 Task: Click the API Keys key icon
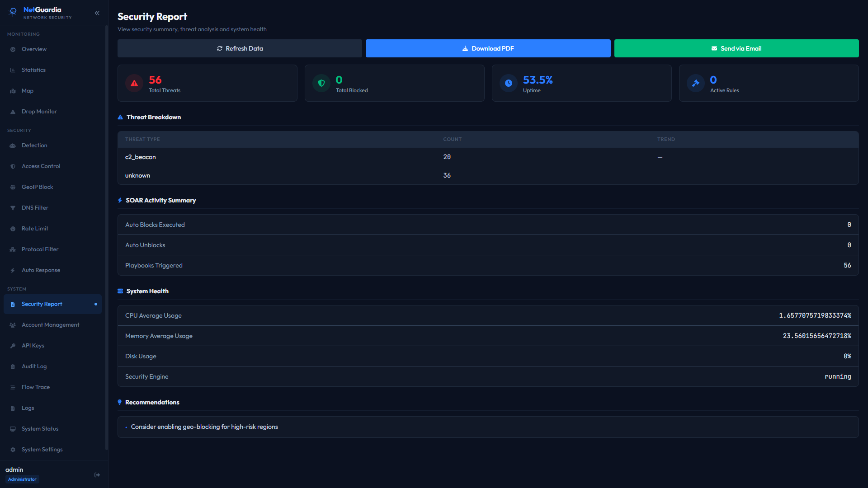(13, 346)
